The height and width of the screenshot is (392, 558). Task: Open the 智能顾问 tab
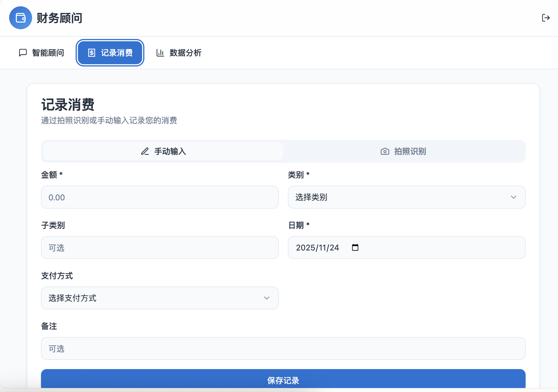(42, 53)
